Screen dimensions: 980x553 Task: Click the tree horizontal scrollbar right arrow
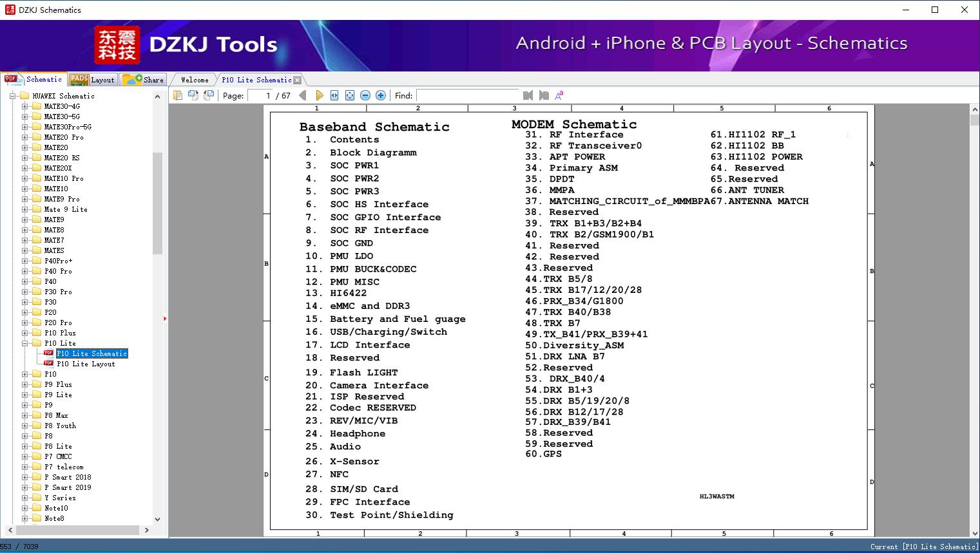147,530
